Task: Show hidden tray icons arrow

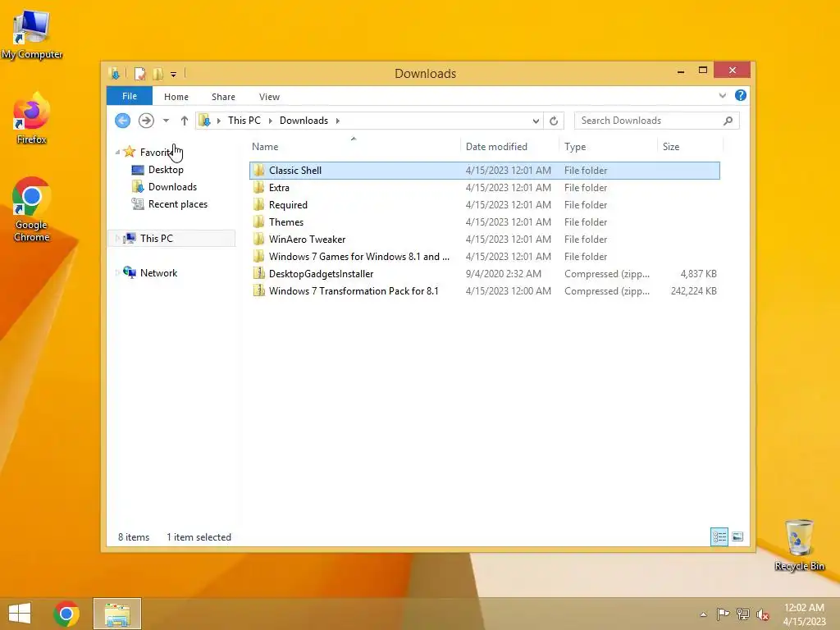Action: pyautogui.click(x=703, y=614)
